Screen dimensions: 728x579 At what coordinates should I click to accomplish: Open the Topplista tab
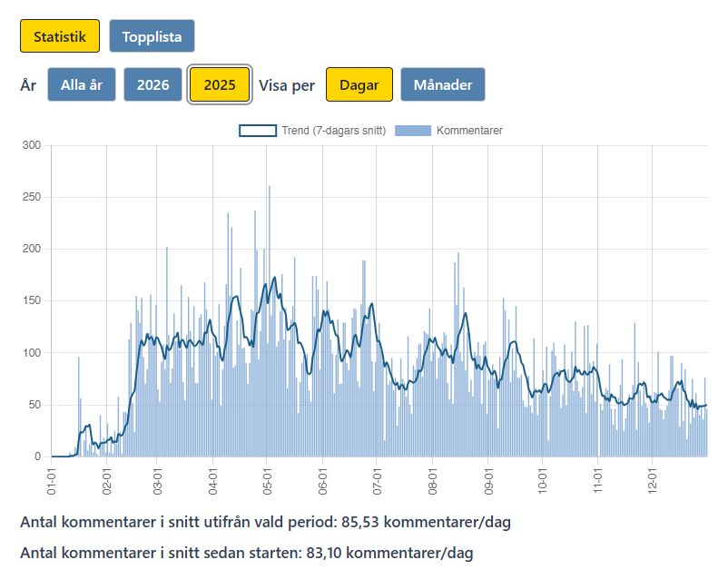152,37
